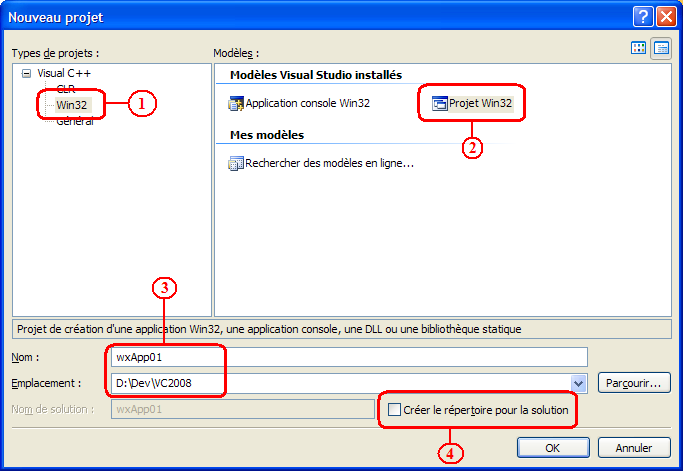Click the Mes modèles heading
This screenshot has height=471, width=683.
pyautogui.click(x=267, y=135)
